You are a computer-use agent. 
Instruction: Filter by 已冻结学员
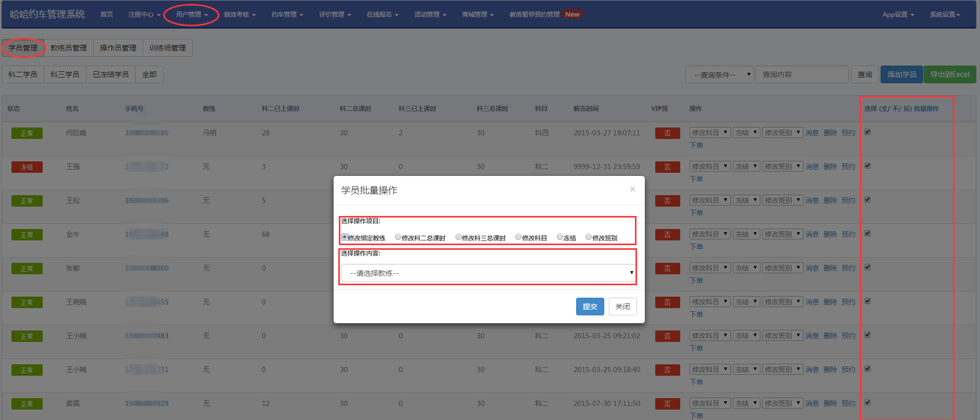pos(111,74)
